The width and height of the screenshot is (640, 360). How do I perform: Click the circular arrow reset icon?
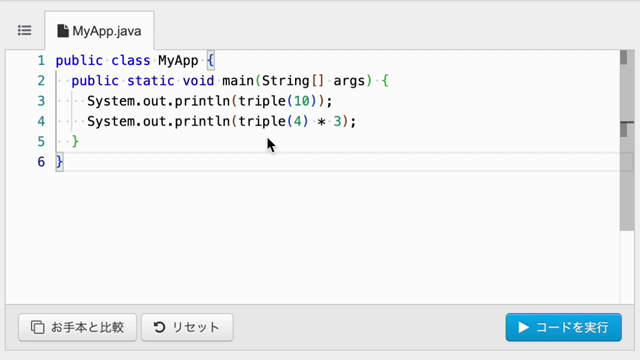(x=159, y=327)
